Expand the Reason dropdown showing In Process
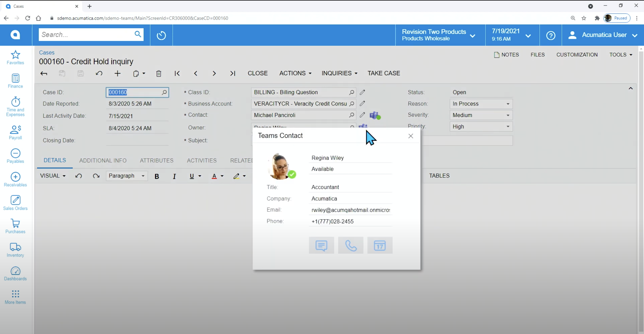The image size is (644, 334). pos(507,104)
